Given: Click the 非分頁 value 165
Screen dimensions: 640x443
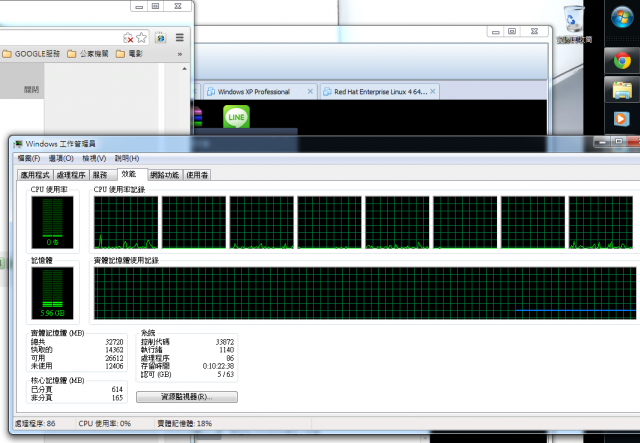Looking at the screenshot, I should click(117, 398).
